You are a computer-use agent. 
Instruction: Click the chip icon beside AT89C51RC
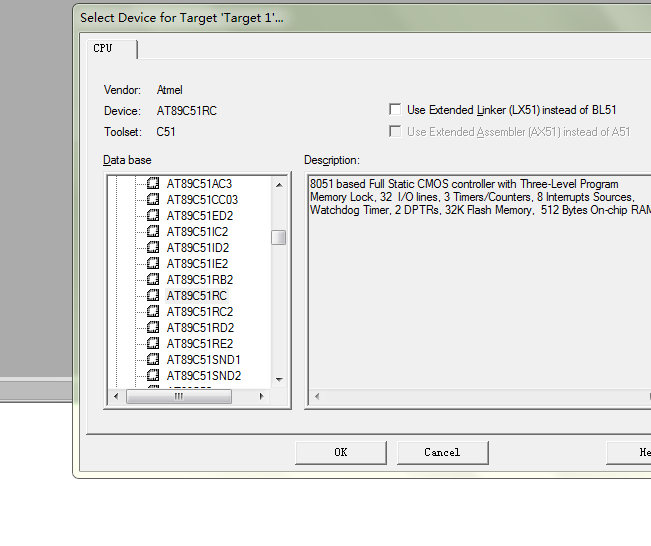coord(153,295)
